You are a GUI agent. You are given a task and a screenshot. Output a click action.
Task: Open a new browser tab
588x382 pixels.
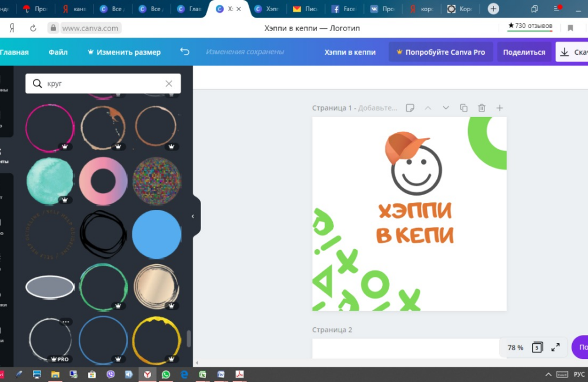click(x=493, y=9)
